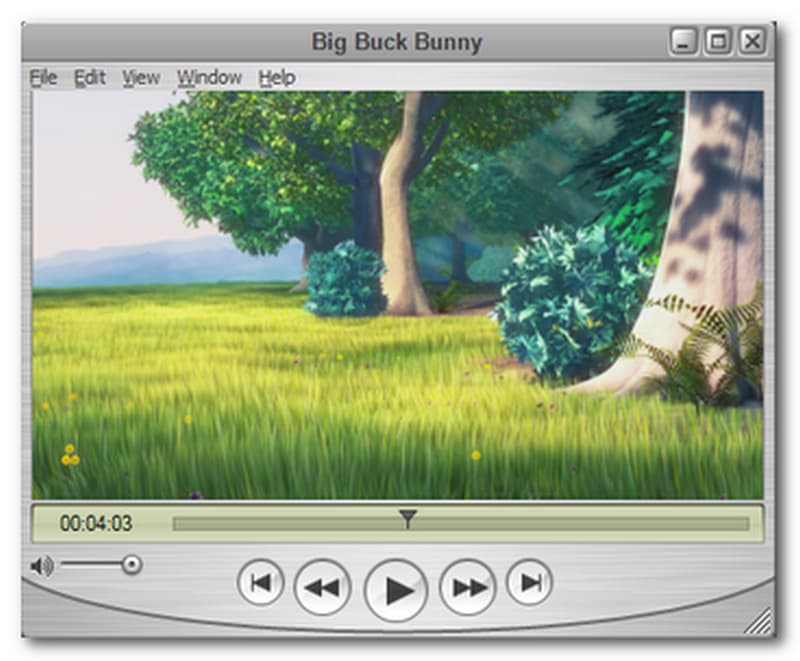Image resolution: width=800 pixels, height=661 pixels.
Task: Maximize the QuickTime player window
Action: 718,41
